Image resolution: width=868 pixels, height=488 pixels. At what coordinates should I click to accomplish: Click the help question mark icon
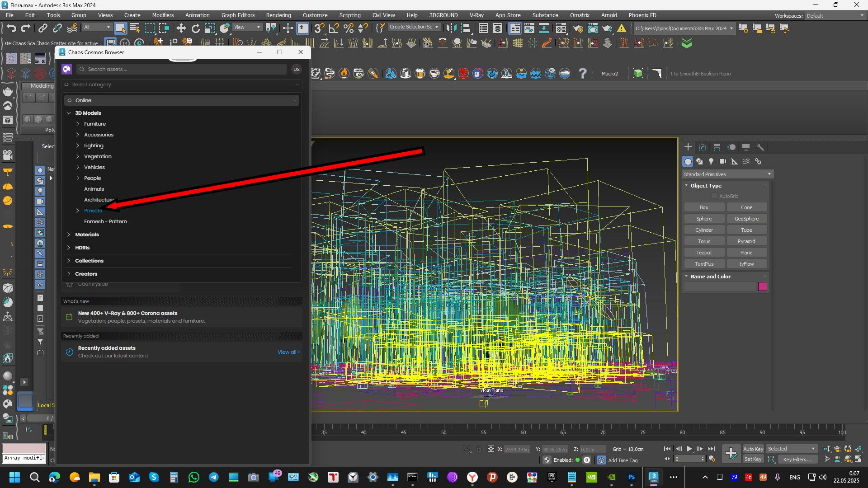point(583,73)
